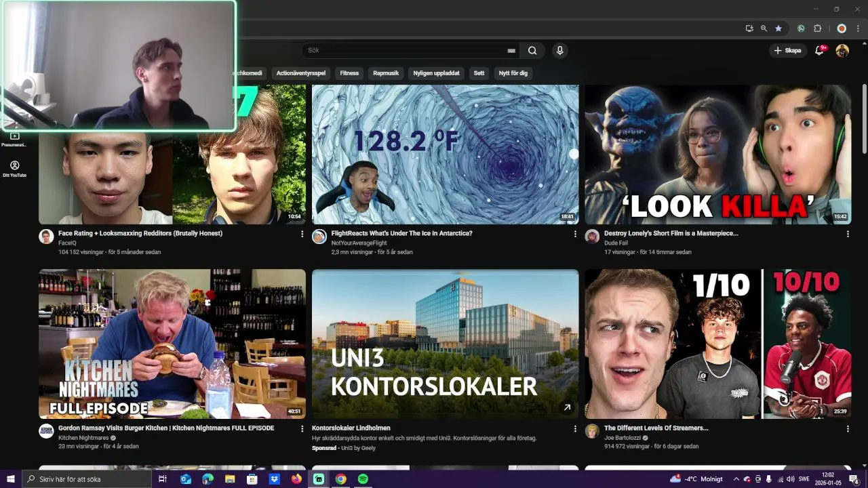This screenshot has width=868, height=488.
Task: Select the Fitness filter chip
Action: pos(349,73)
